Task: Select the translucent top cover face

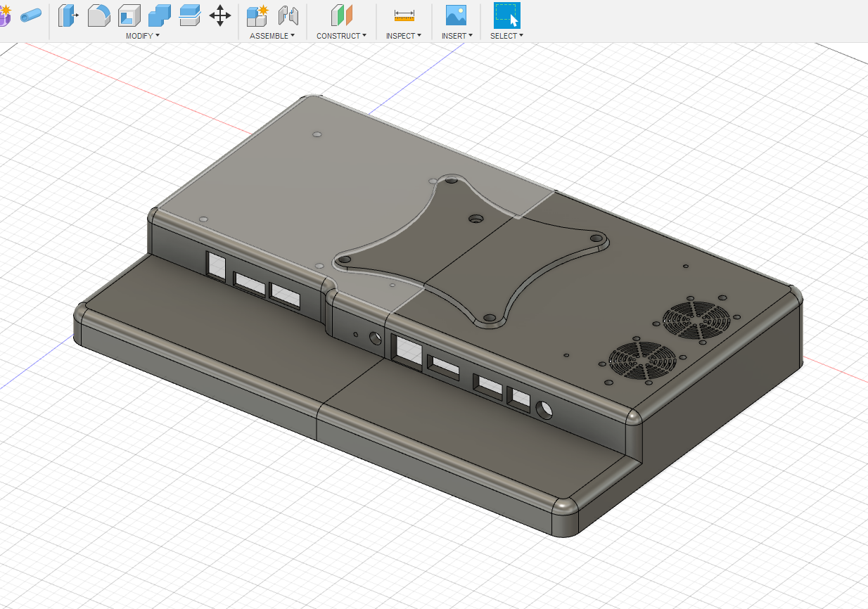Action: coord(302,190)
